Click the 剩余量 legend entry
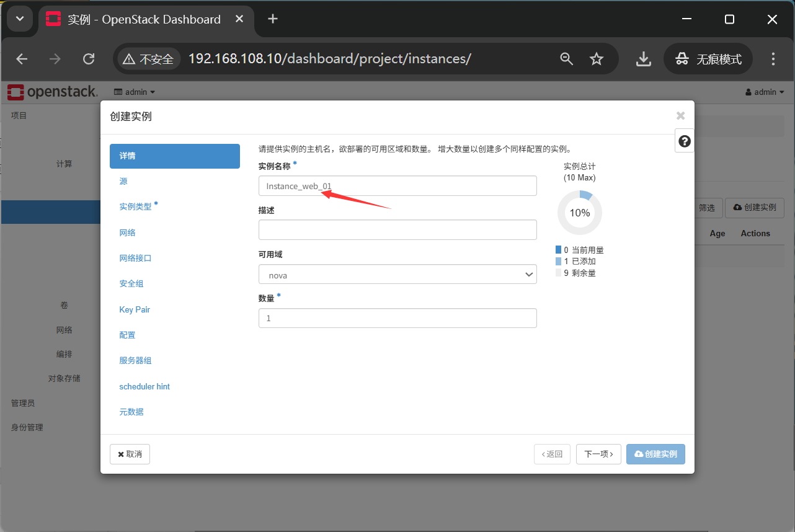 click(576, 273)
